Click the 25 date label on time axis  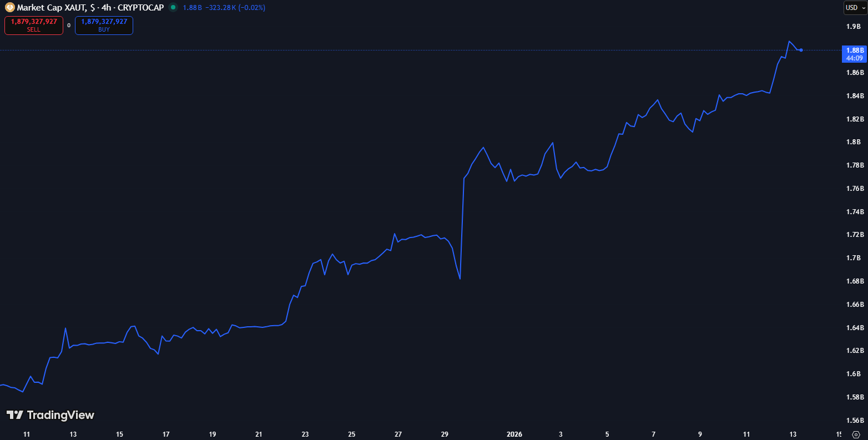pyautogui.click(x=352, y=434)
